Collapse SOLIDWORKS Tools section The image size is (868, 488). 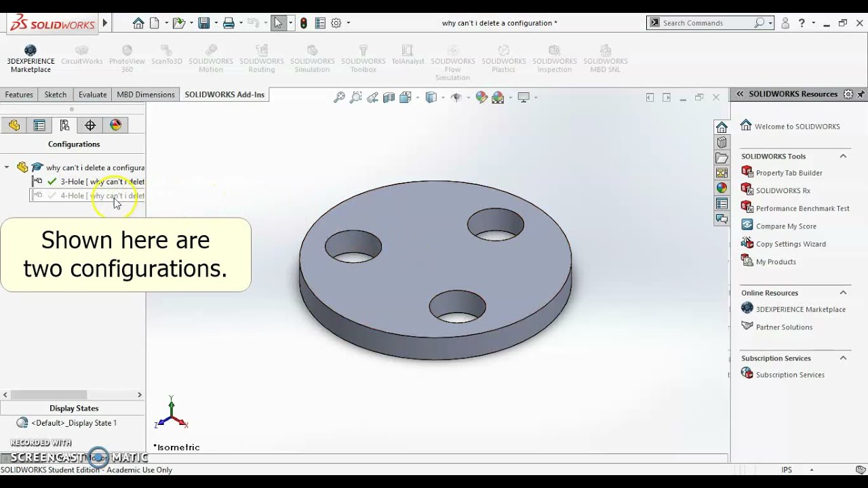click(x=843, y=156)
